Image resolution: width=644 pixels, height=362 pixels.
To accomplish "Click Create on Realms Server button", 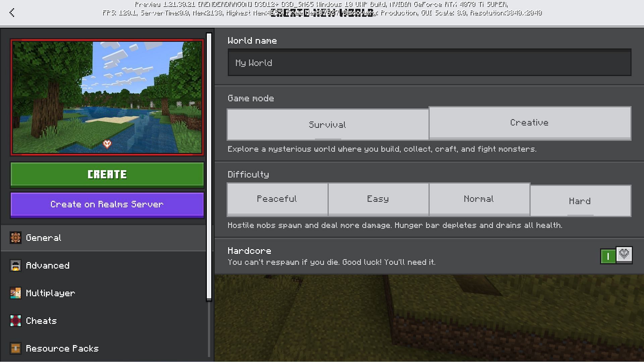I will [107, 204].
